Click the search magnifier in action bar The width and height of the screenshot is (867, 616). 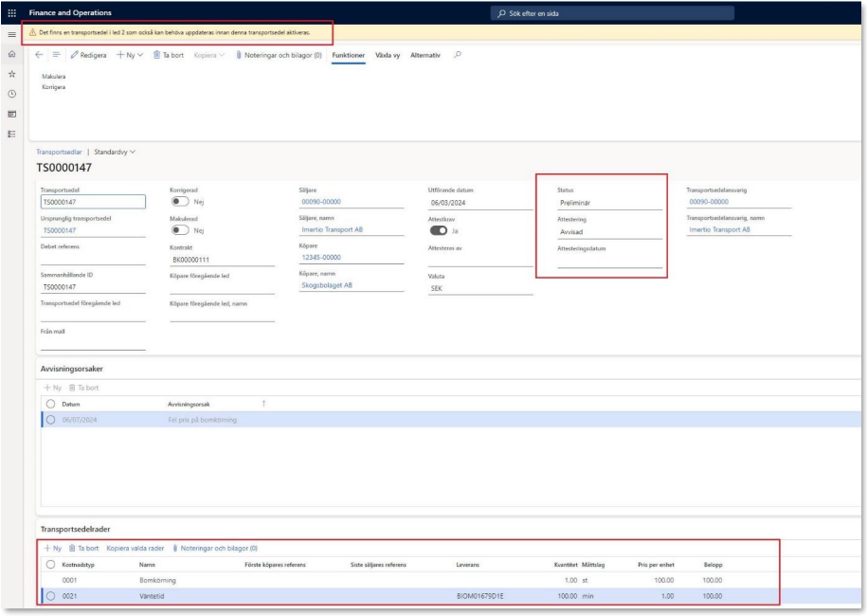(x=458, y=55)
